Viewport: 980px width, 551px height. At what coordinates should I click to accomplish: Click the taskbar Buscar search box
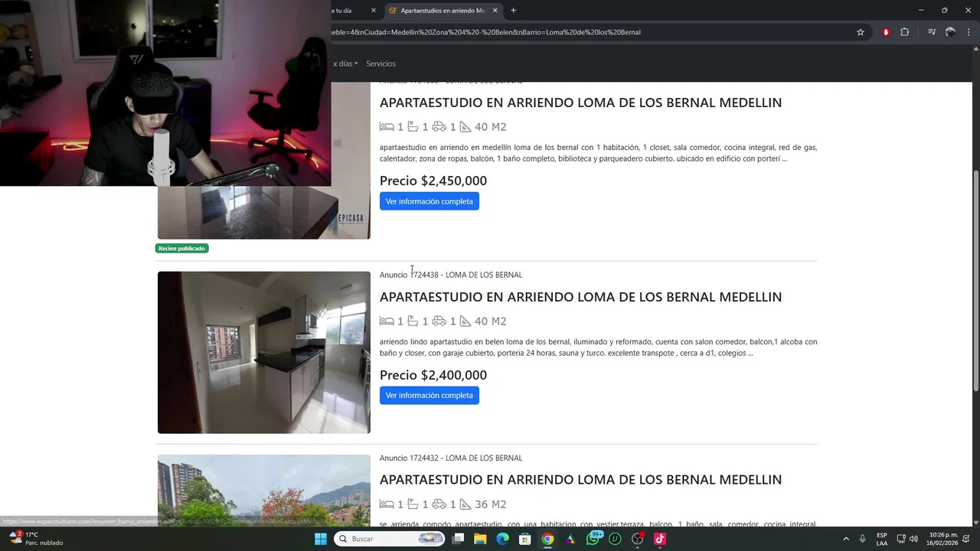click(390, 539)
